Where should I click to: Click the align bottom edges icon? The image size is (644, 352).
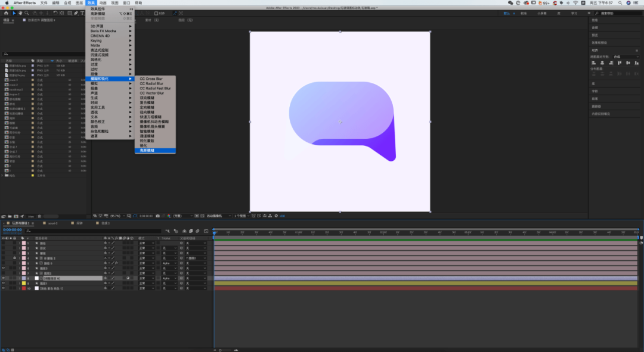(x=637, y=63)
